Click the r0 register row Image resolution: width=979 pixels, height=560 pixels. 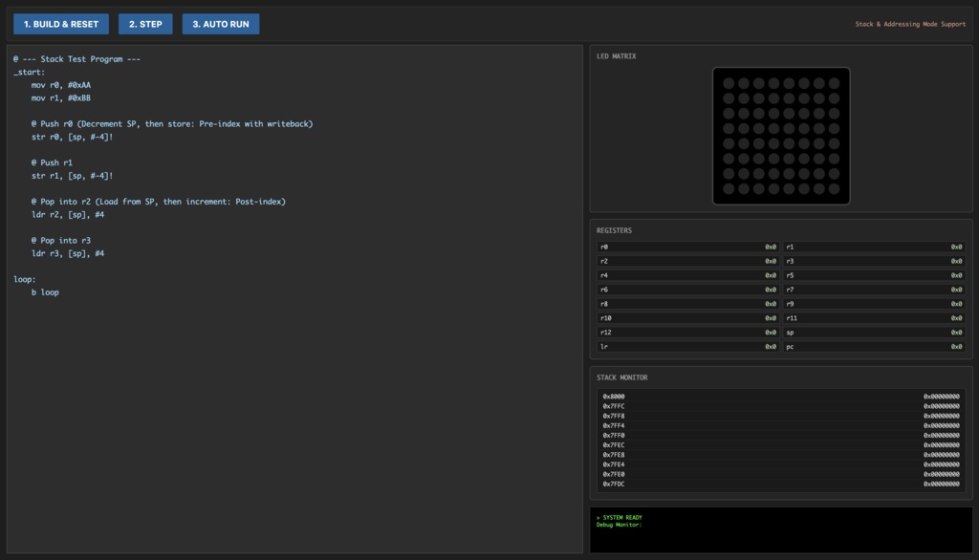(688, 247)
